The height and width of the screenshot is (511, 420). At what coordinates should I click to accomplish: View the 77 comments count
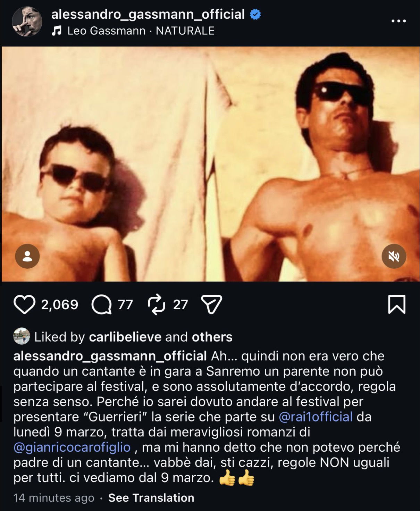(125, 305)
